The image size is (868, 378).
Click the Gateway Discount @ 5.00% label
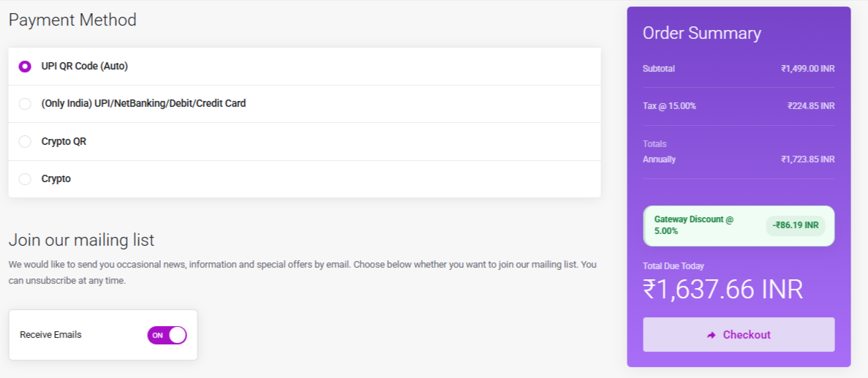tap(693, 225)
